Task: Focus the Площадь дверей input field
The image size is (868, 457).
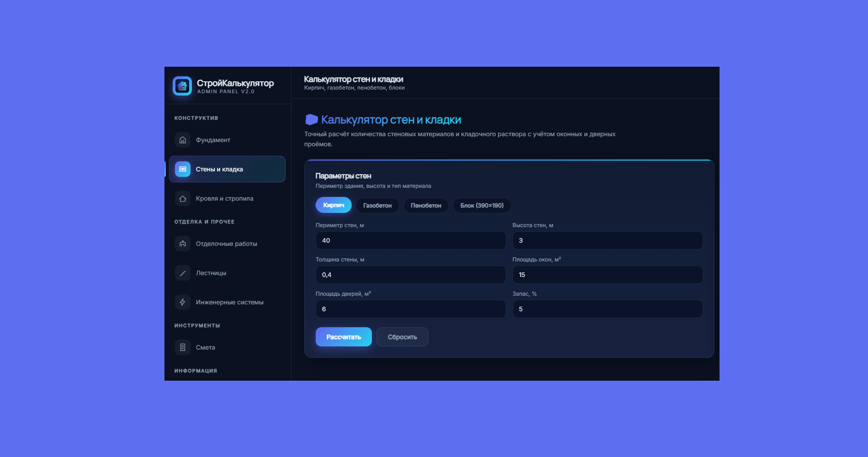Action: 411,309
